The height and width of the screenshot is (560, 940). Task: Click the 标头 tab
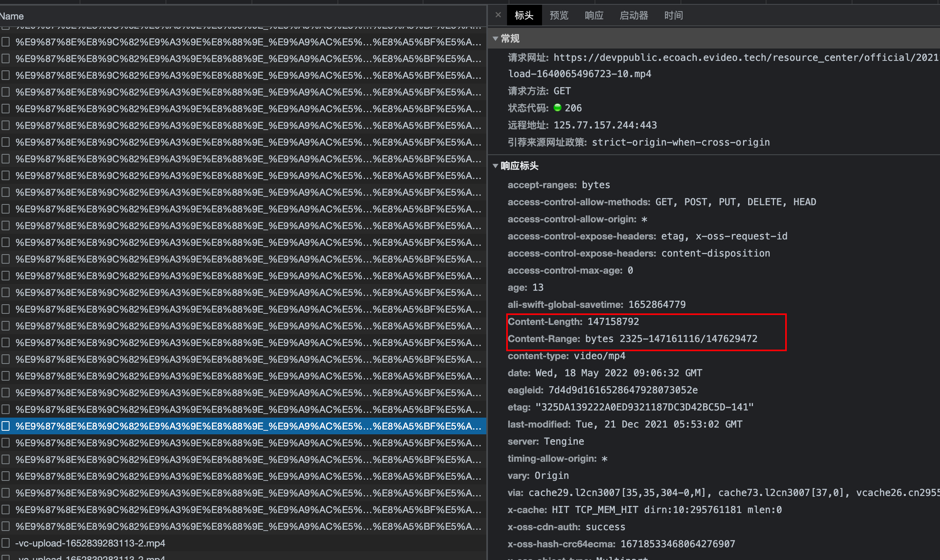(x=524, y=16)
